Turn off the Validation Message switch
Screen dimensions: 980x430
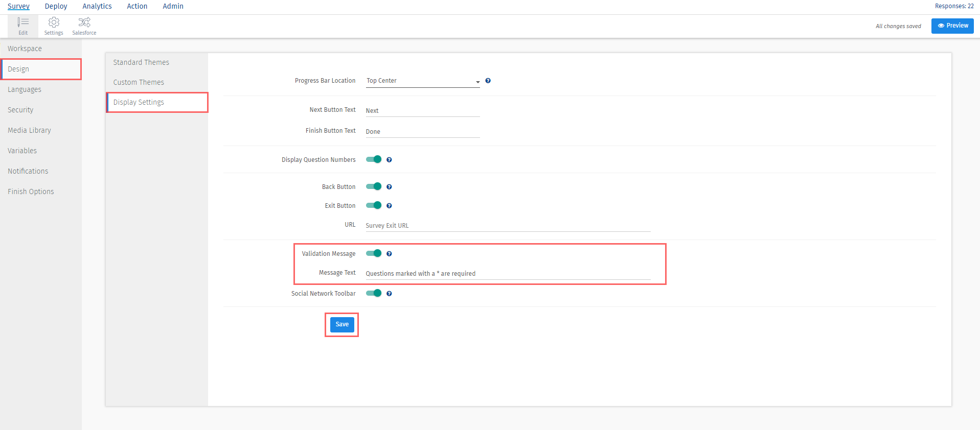[374, 253]
